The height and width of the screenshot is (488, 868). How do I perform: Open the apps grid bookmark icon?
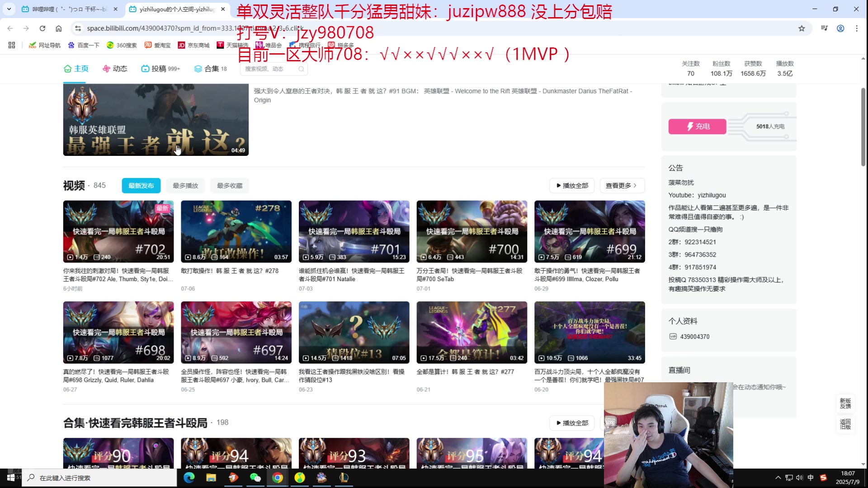(12, 45)
